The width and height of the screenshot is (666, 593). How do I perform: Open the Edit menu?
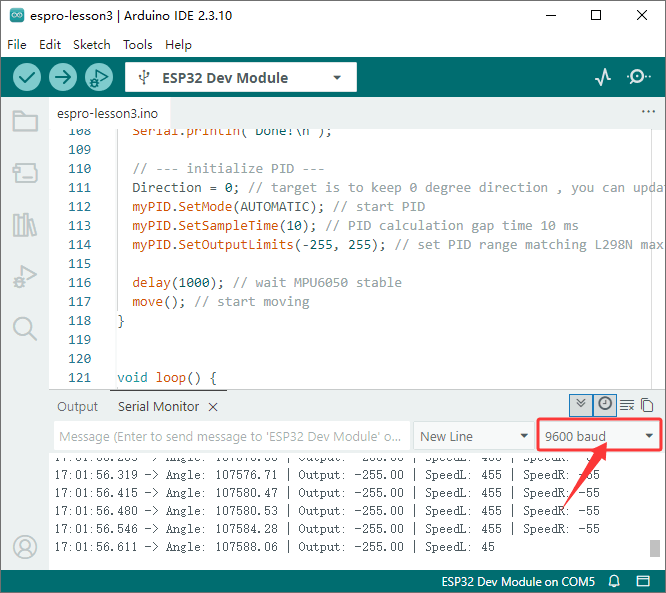(x=50, y=45)
